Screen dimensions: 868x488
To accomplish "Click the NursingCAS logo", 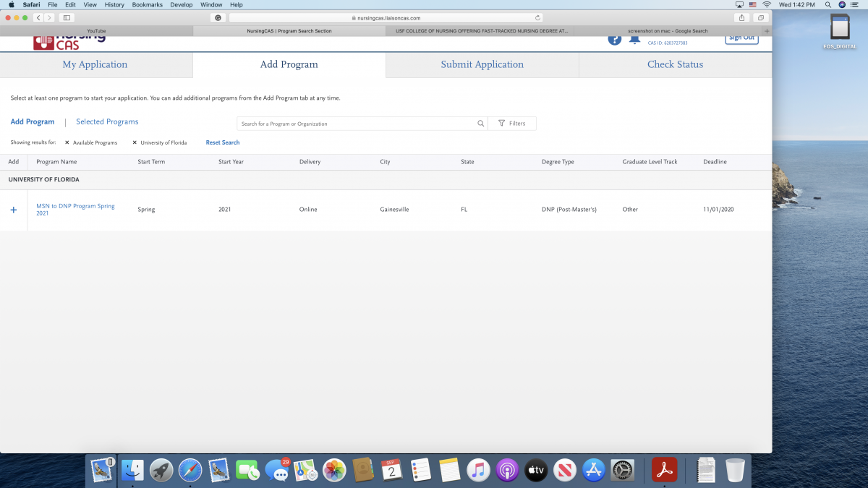I will [69, 42].
